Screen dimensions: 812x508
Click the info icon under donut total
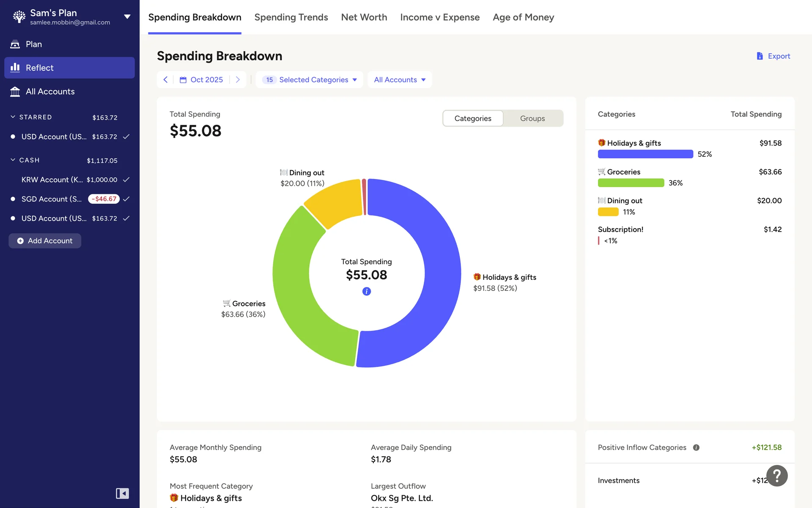367,291
